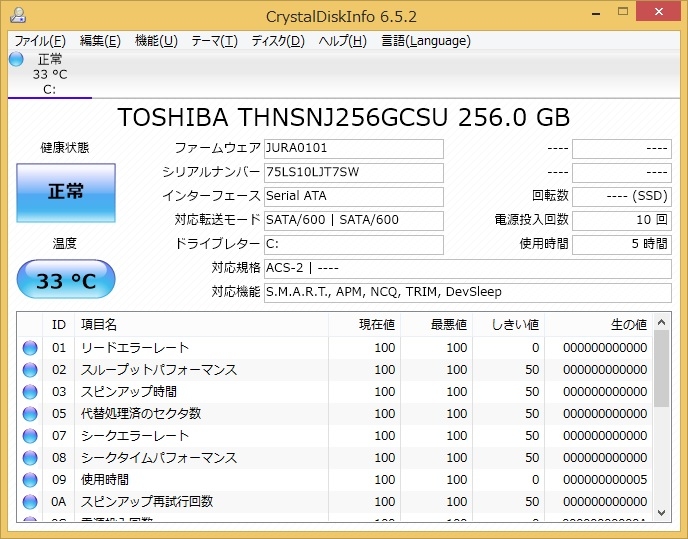
Task: Click the しきい値 column header
Action: (x=508, y=325)
